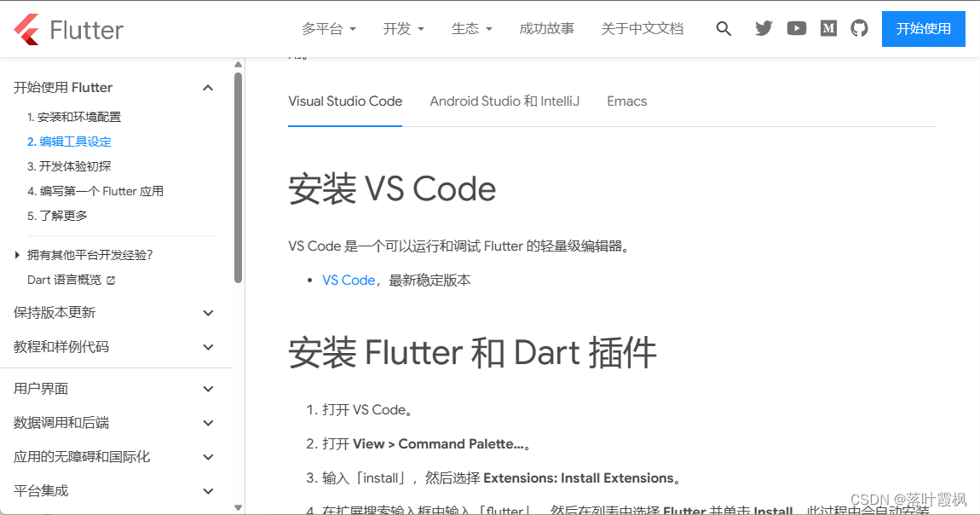The height and width of the screenshot is (515, 980).
Task: Expand the 数据调用和后端 section
Action: (208, 423)
